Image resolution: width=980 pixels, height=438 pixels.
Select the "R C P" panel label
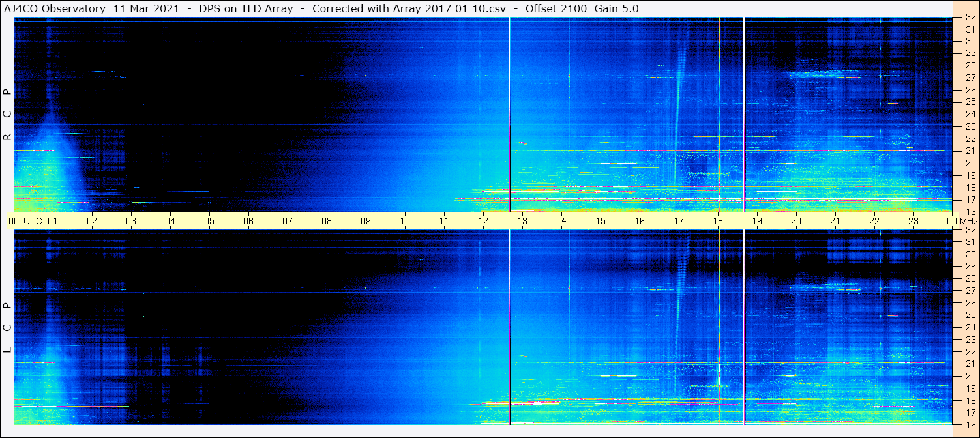[7, 114]
